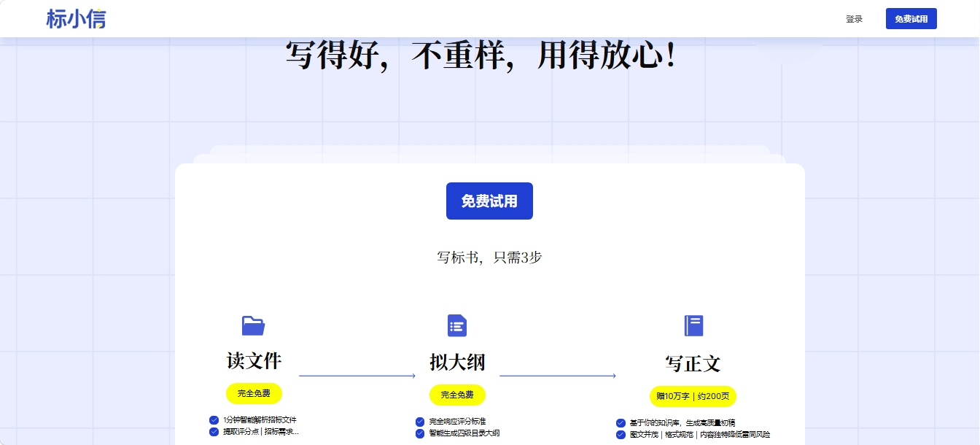This screenshot has height=445, width=980.
Task: Click checkmark beside 完全响应评分标准
Action: click(420, 422)
